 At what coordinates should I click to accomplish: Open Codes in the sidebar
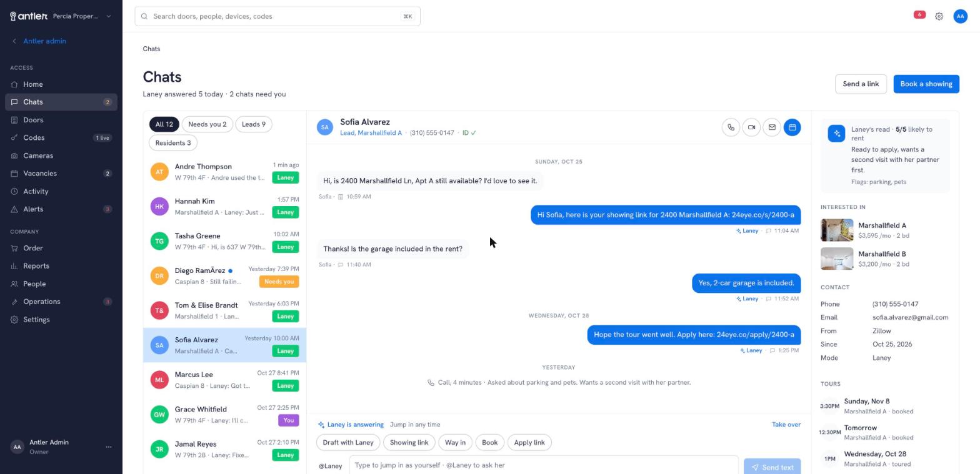point(61,137)
